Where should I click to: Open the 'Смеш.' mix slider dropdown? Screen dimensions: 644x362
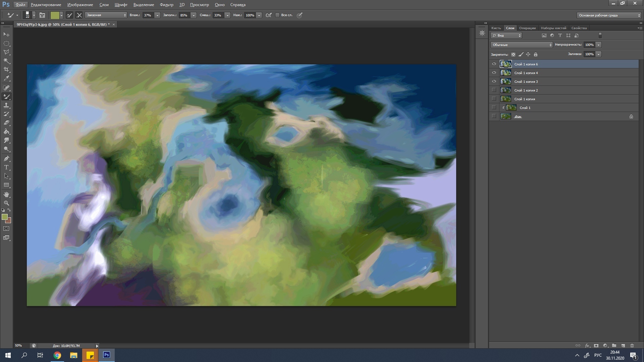pos(227,15)
